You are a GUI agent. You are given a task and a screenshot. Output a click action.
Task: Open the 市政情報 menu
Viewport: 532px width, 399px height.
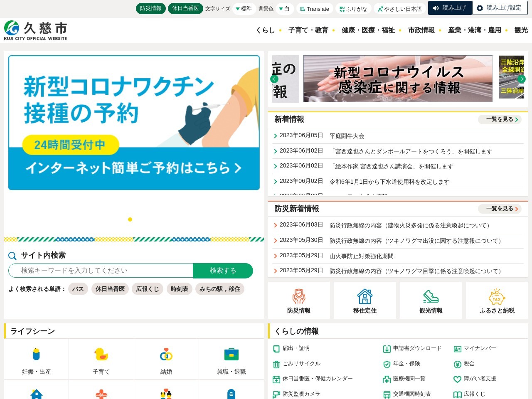pyautogui.click(x=421, y=30)
